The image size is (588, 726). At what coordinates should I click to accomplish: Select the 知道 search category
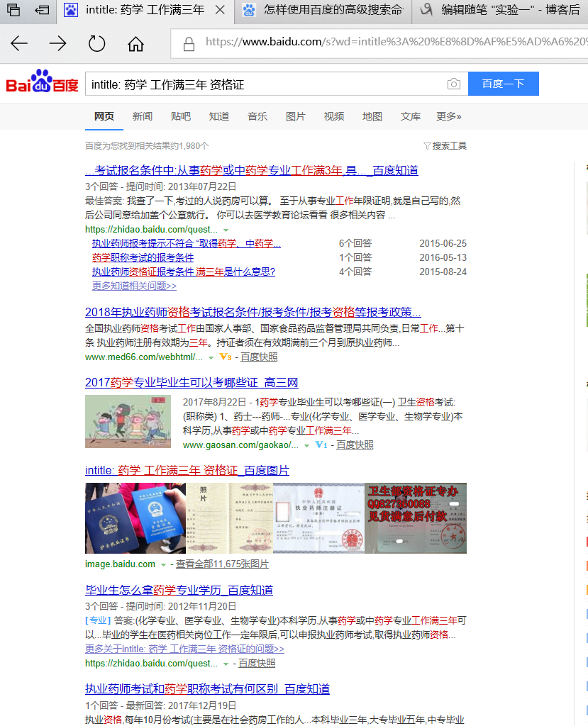pos(218,116)
